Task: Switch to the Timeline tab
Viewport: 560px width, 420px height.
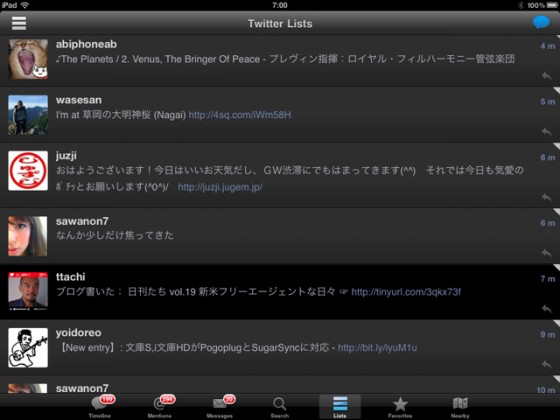Action: click(100, 407)
